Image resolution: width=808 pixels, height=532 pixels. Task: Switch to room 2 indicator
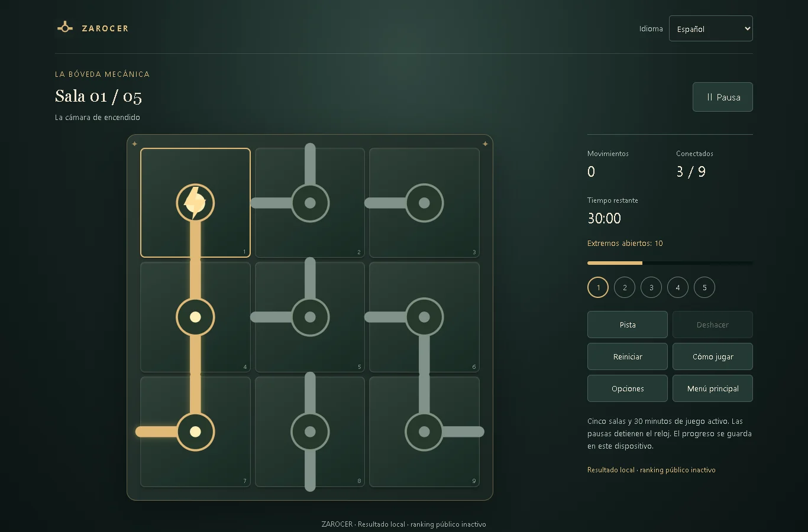click(x=625, y=287)
